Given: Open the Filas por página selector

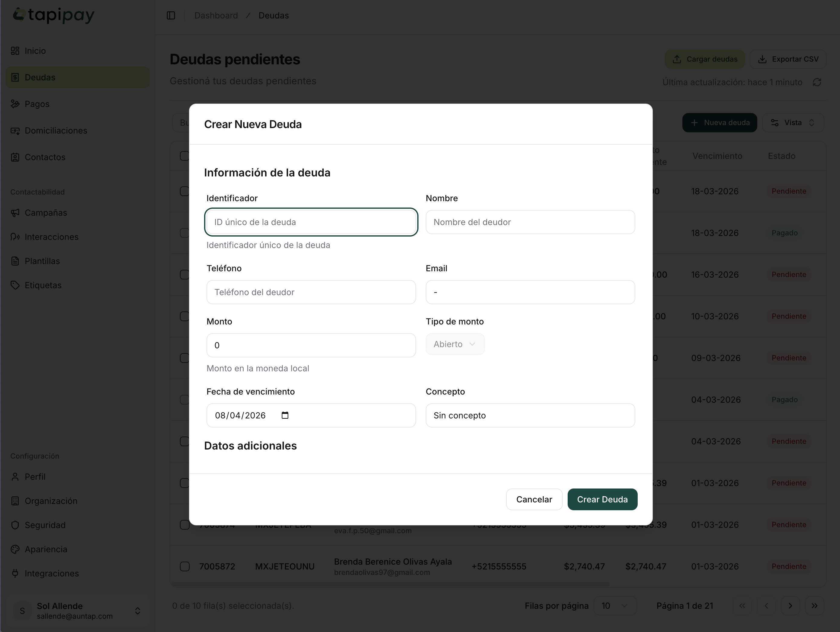Looking at the screenshot, I should 614,606.
